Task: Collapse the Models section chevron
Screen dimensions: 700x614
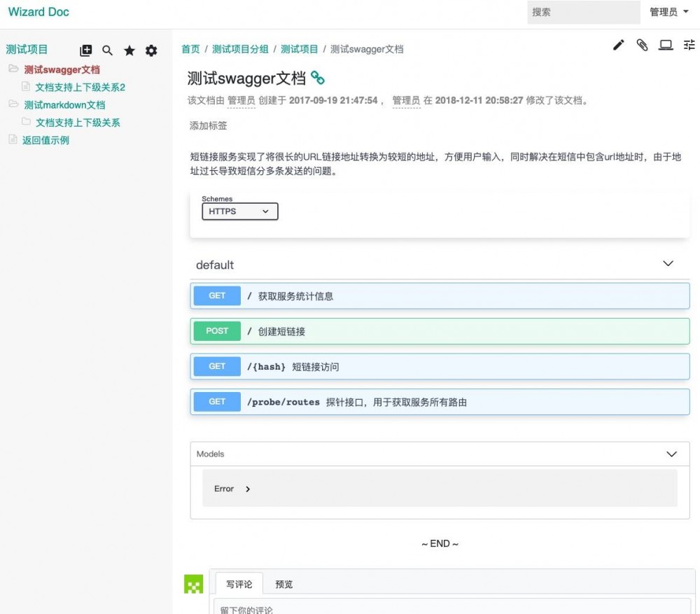Action: pyautogui.click(x=671, y=454)
